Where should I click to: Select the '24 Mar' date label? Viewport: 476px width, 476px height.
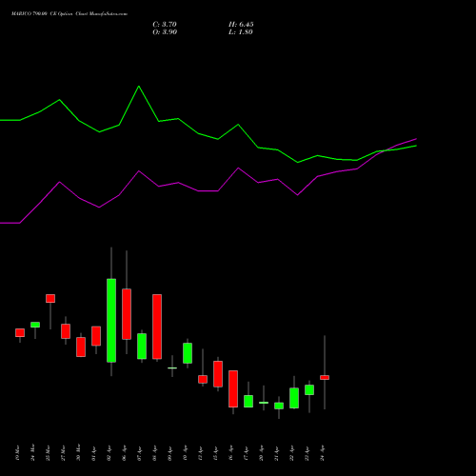click(32, 452)
